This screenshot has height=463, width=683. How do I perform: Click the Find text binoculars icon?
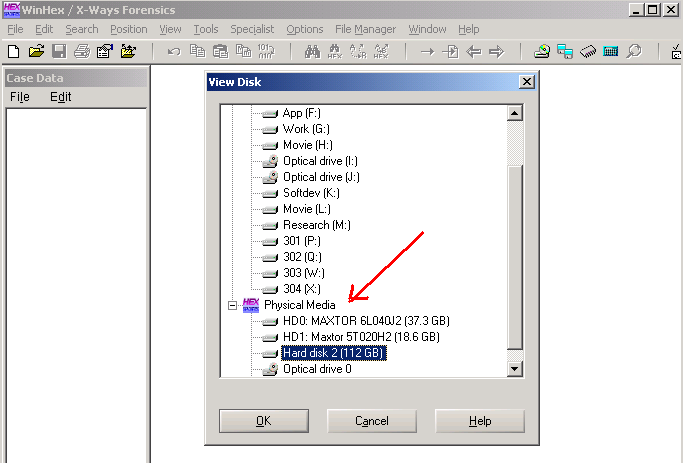(x=311, y=51)
